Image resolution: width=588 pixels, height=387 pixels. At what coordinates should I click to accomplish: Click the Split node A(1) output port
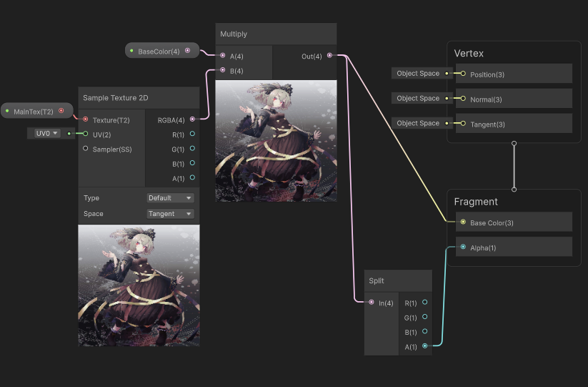coord(425,346)
